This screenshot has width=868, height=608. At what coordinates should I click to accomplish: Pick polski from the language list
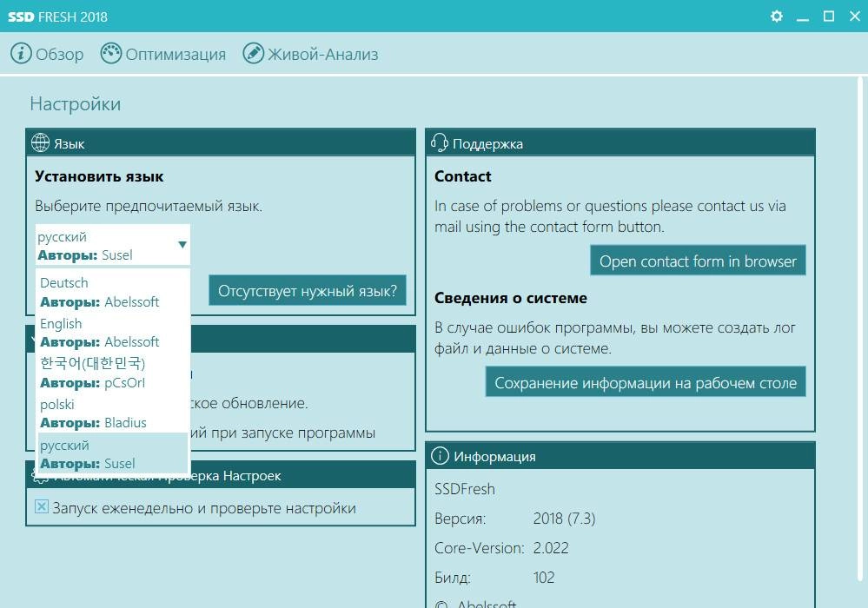point(113,413)
